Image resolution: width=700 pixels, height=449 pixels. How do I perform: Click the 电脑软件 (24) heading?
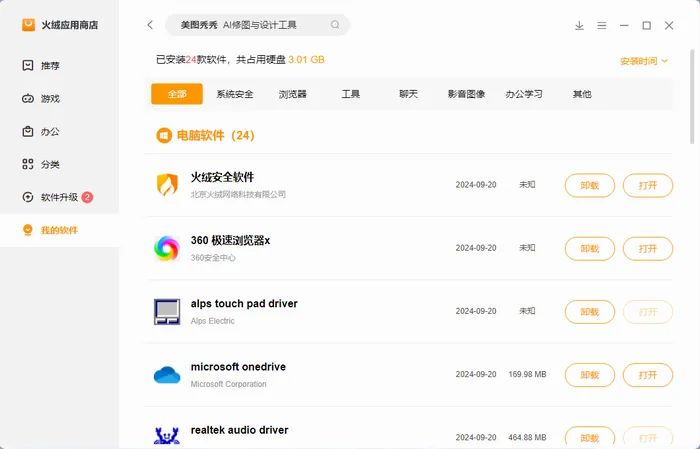coord(216,135)
